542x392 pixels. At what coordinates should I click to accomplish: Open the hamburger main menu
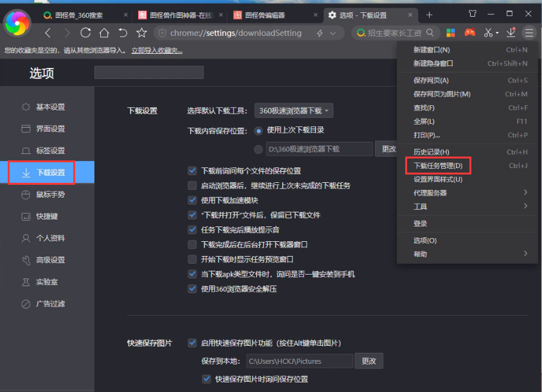pos(529,33)
